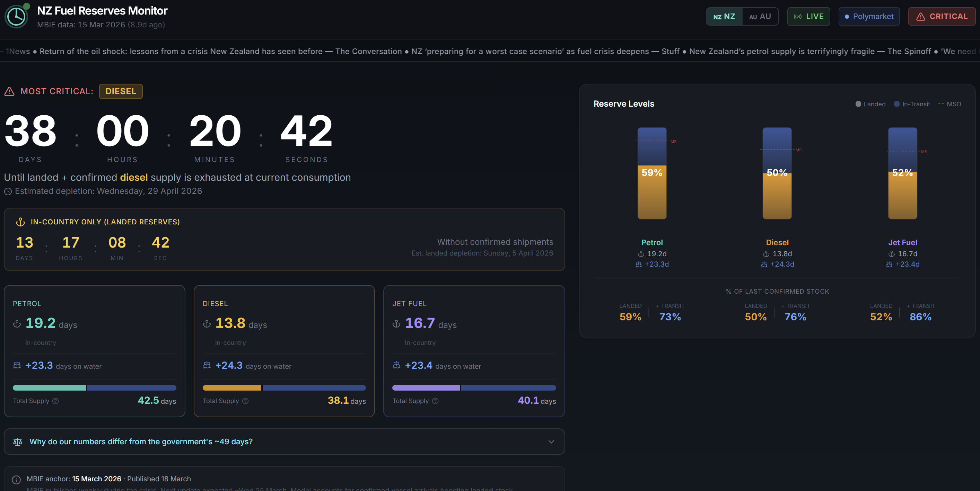Click 'Estimated depletion: Wednesday, 29 April 2026'
This screenshot has width=980, height=491.
(x=108, y=191)
